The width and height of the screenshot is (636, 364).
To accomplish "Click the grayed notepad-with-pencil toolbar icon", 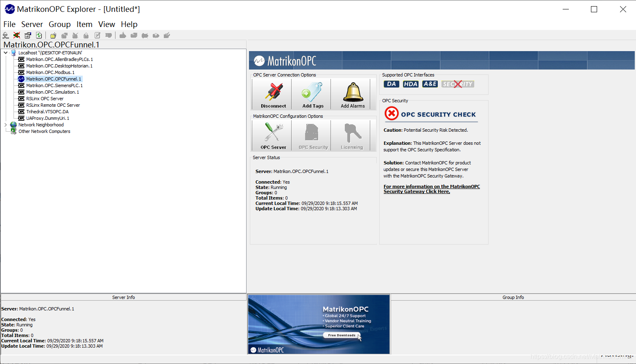I will 97,36.
